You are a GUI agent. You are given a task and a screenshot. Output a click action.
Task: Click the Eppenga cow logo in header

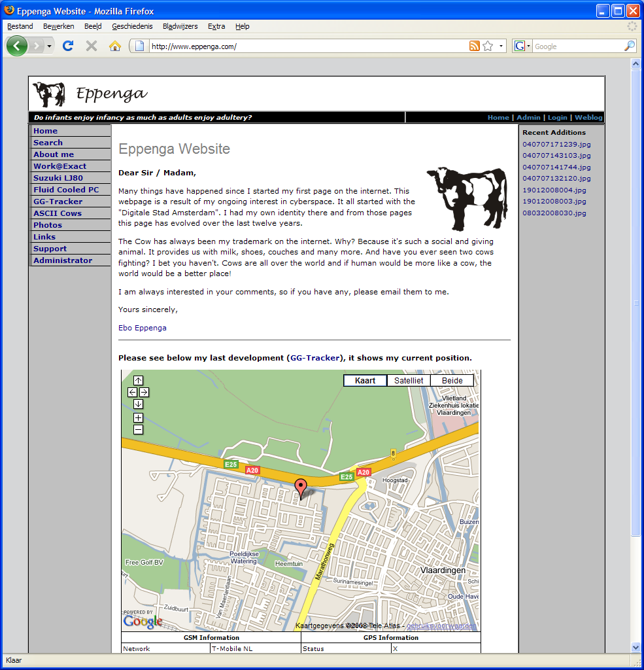pyautogui.click(x=49, y=94)
